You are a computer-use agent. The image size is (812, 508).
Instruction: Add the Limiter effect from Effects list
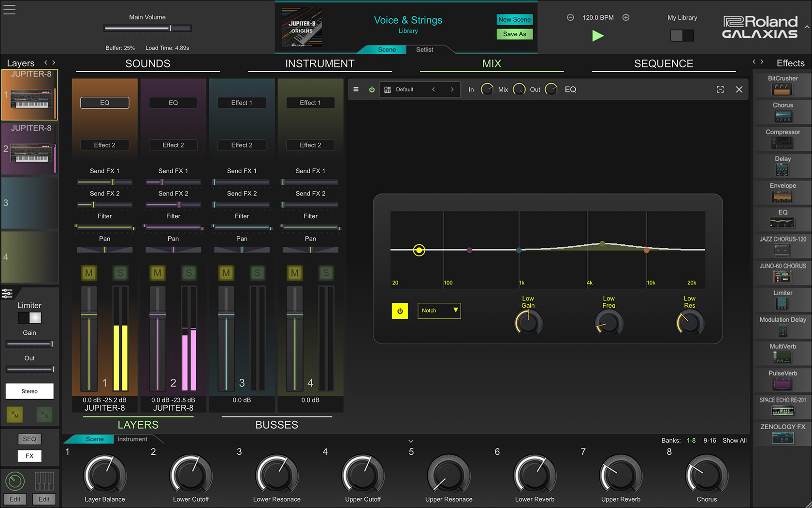pyautogui.click(x=782, y=299)
